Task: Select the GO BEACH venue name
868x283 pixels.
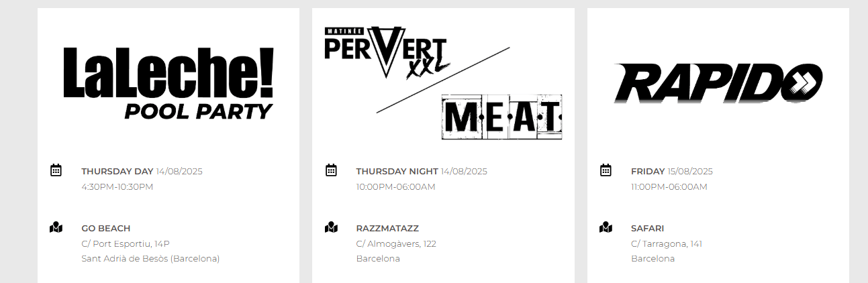Action: coord(106,229)
